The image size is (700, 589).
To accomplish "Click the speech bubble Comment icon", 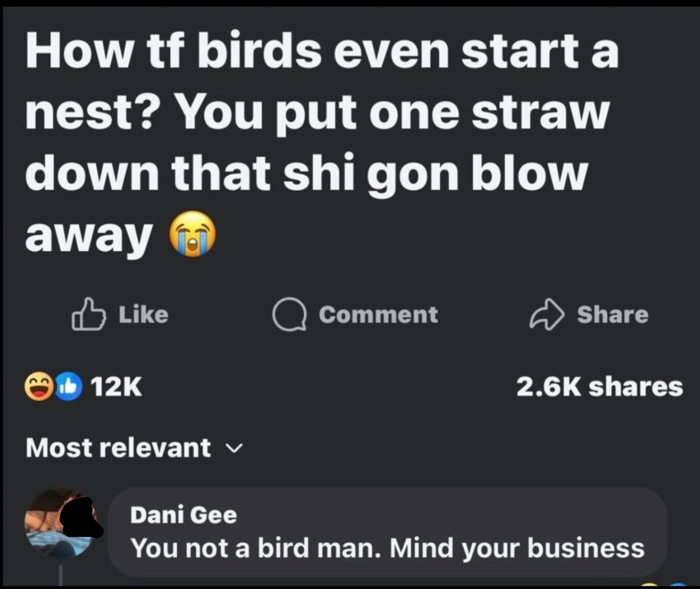I will coord(289,315).
